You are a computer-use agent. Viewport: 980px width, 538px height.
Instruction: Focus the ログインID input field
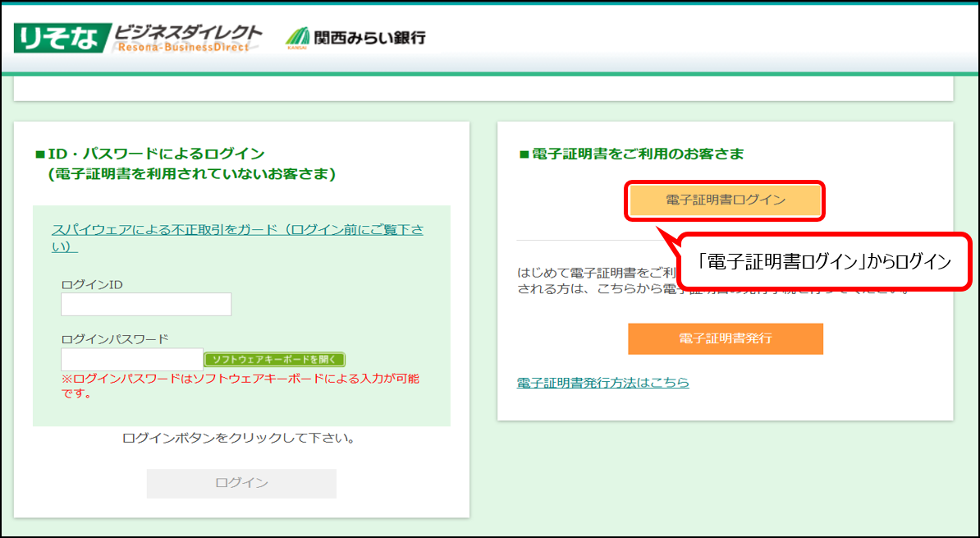point(146,304)
